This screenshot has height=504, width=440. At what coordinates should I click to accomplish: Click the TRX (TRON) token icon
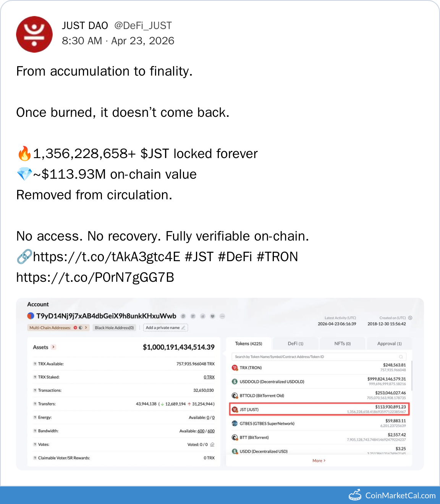[x=235, y=368]
